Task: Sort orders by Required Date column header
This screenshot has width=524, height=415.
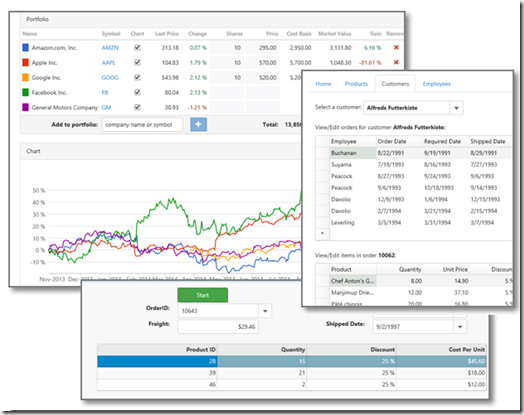Action: tap(446, 141)
